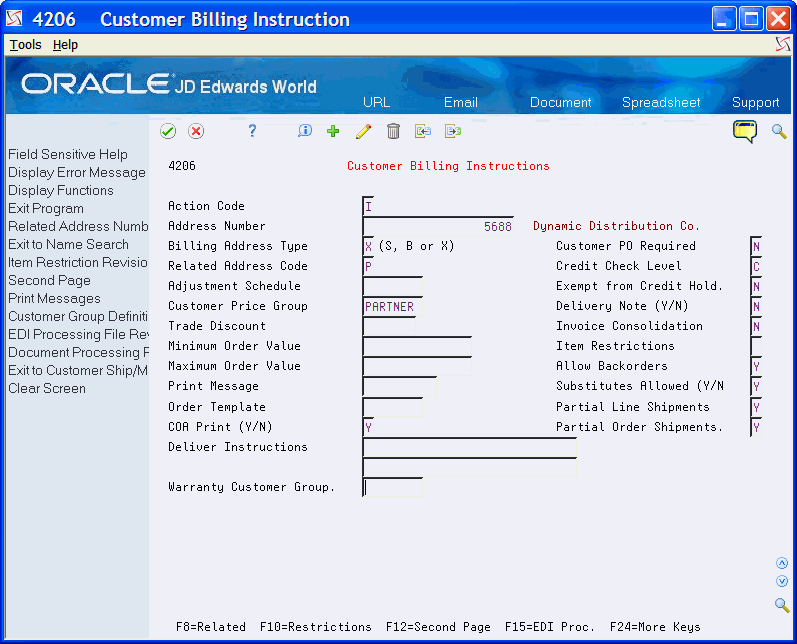
Task: Click the Exempt from Credit Hold field
Action: pos(756,286)
